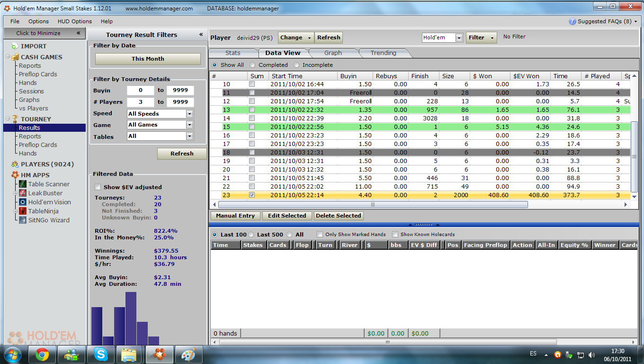Image resolution: width=644 pixels, height=364 pixels.
Task: Click the Manual Entry button
Action: pos(235,216)
